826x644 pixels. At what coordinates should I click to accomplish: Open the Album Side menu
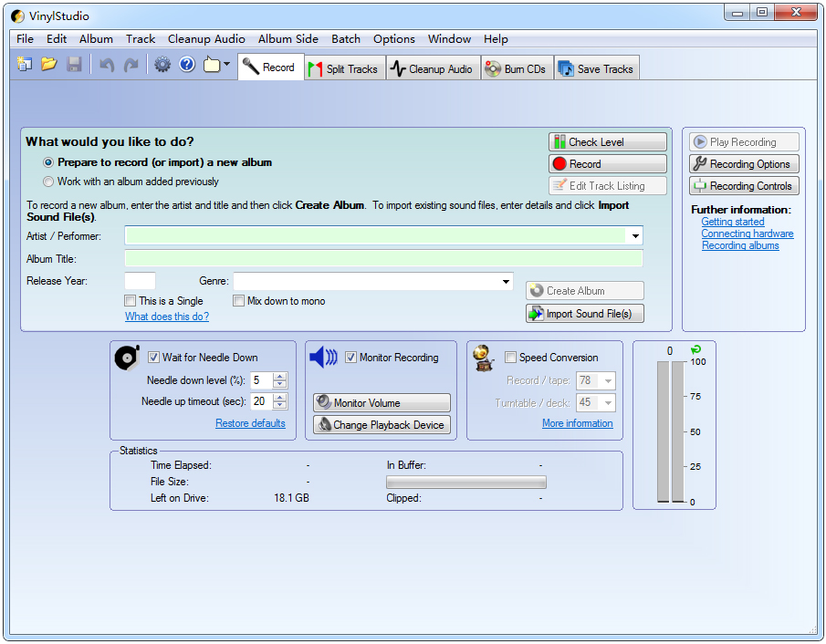point(288,39)
